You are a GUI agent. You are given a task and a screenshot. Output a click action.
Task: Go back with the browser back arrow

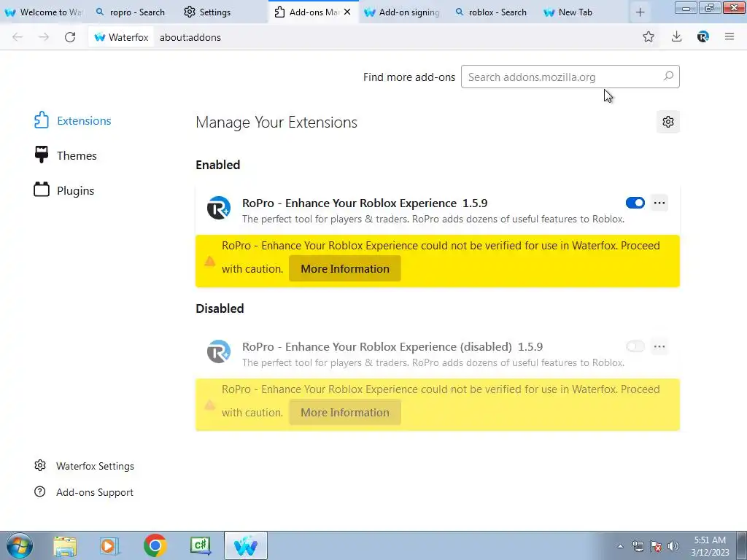[x=18, y=37]
